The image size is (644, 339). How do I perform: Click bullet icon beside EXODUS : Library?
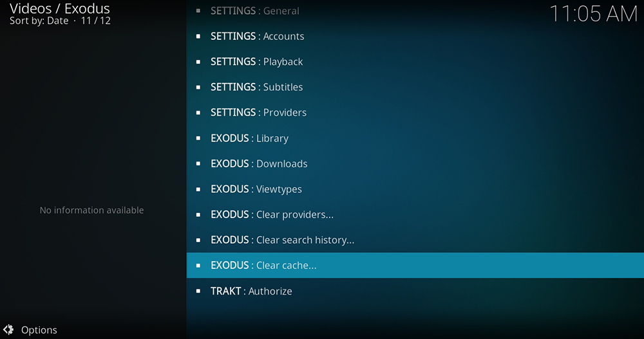tap(198, 138)
